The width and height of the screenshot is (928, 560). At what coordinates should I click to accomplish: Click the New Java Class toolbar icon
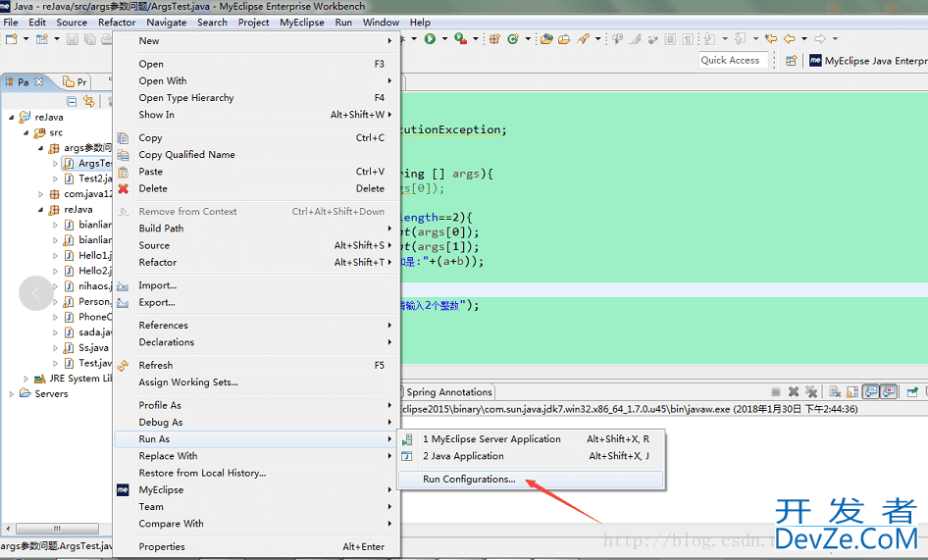pyautogui.click(x=512, y=38)
